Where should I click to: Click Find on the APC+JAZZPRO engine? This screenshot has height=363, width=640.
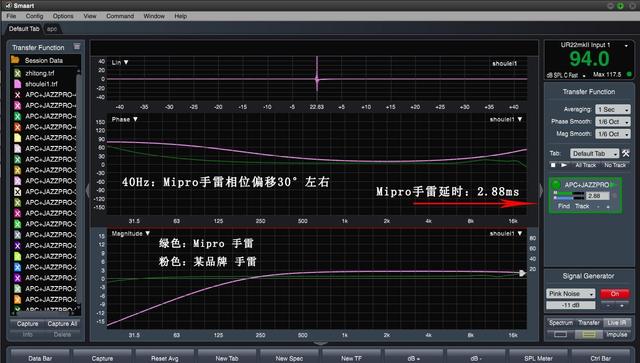tap(564, 206)
